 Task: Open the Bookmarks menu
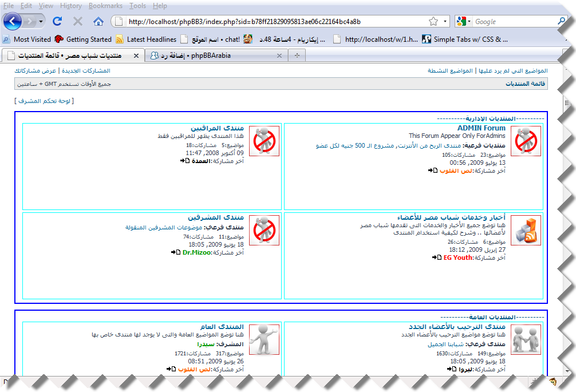click(x=105, y=6)
